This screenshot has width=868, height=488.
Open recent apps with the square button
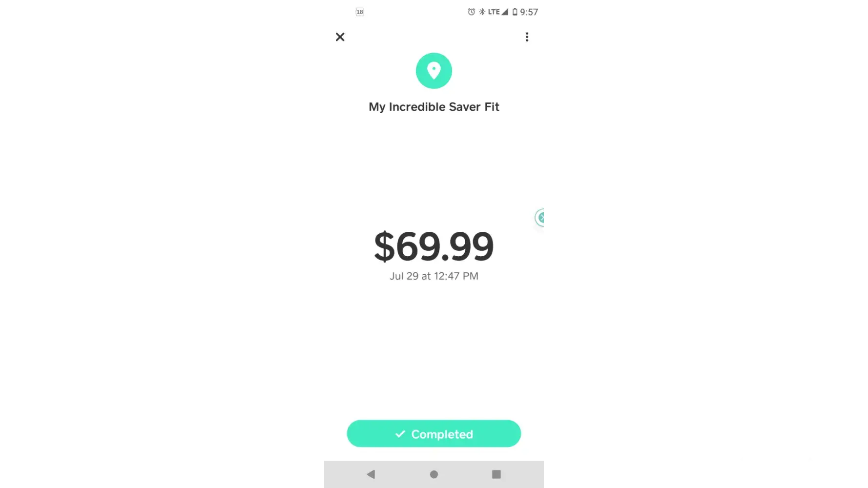click(496, 474)
